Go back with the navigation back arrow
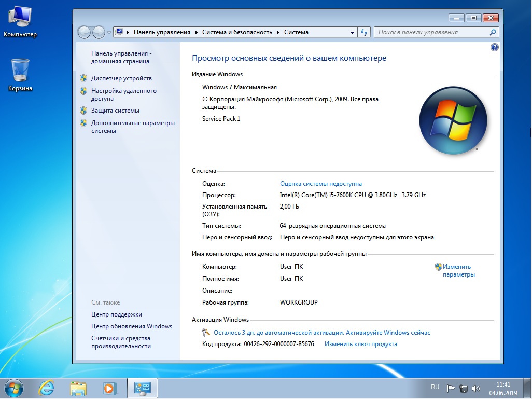Image resolution: width=532 pixels, height=399 pixels. click(x=84, y=32)
